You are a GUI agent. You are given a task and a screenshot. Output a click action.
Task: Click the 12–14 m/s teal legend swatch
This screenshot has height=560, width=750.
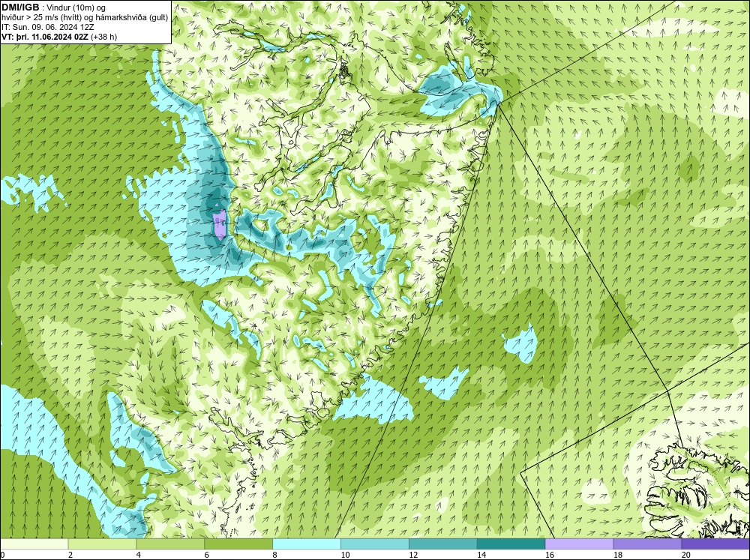point(443,544)
